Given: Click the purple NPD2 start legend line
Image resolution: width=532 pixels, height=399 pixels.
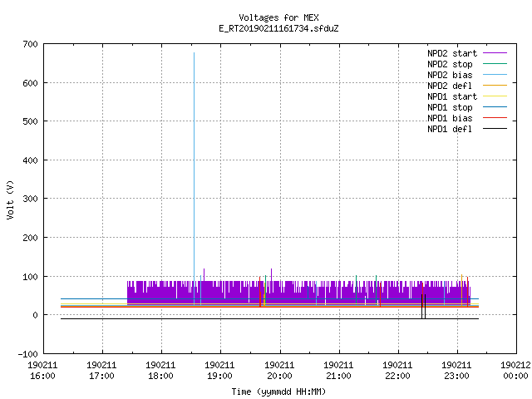Looking at the screenshot, I should [495, 53].
